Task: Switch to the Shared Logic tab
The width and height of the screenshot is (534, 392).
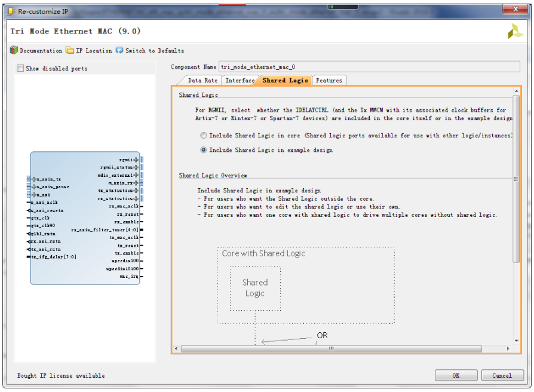Action: tap(285, 81)
